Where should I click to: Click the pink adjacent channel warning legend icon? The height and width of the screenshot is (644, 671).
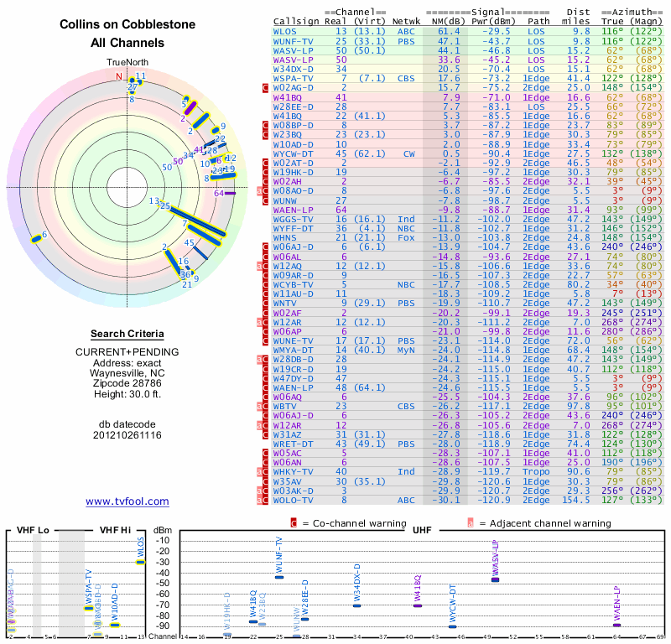(x=471, y=523)
